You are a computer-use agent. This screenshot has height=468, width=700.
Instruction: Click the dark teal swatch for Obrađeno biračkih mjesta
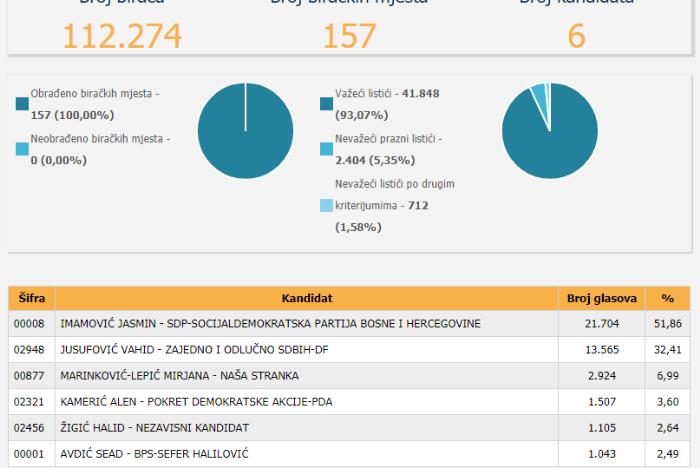[22, 104]
